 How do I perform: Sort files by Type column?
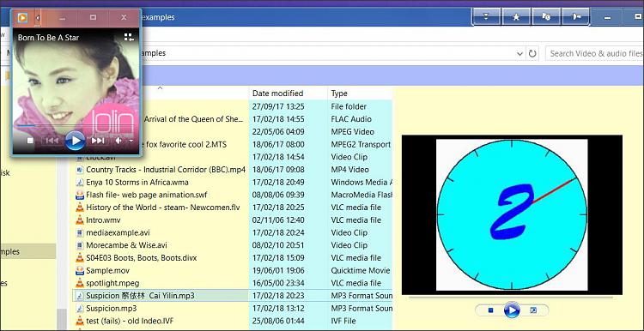coord(360,93)
